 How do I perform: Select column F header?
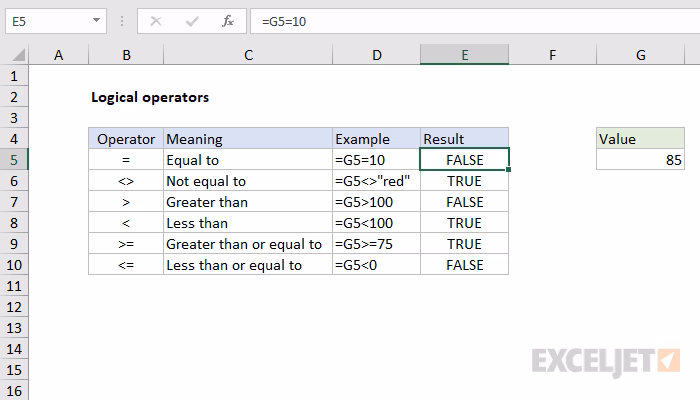pos(552,55)
